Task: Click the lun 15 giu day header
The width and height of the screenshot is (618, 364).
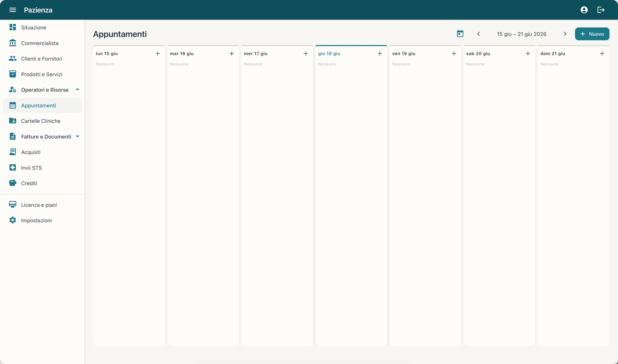Action: 107,54
